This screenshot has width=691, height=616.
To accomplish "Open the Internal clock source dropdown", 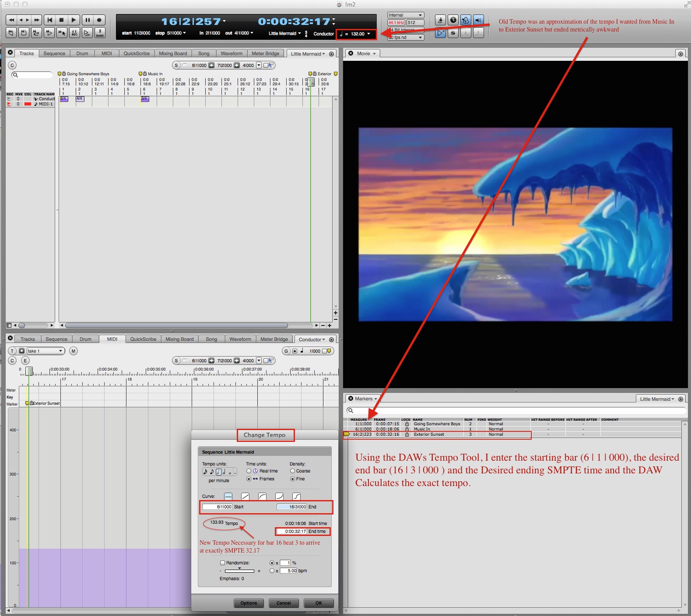I will click(406, 15).
